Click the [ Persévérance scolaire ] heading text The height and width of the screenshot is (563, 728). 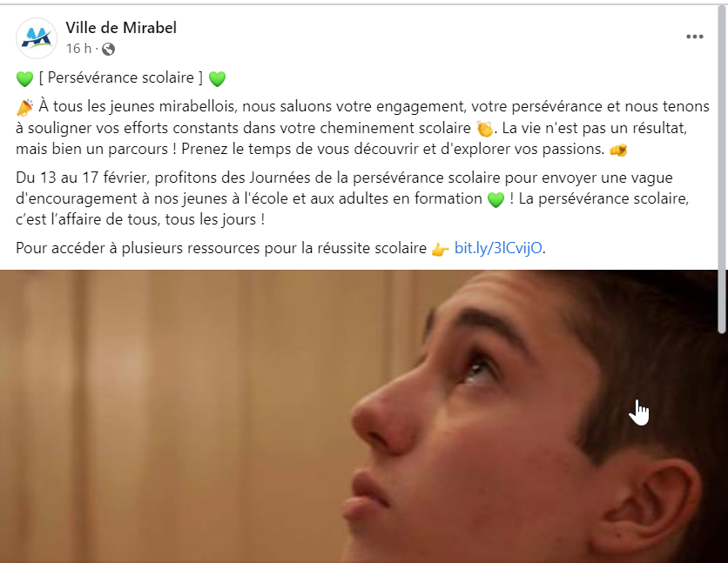(121, 77)
